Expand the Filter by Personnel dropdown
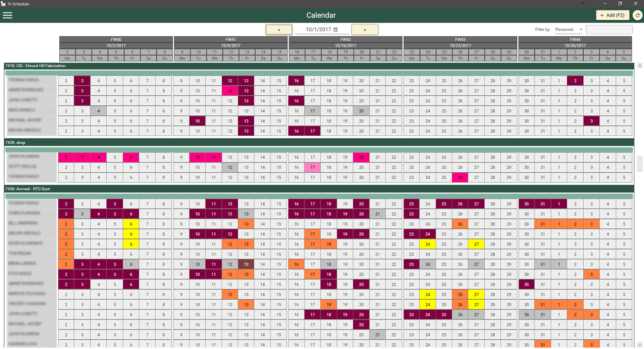644x349 pixels. (x=569, y=29)
